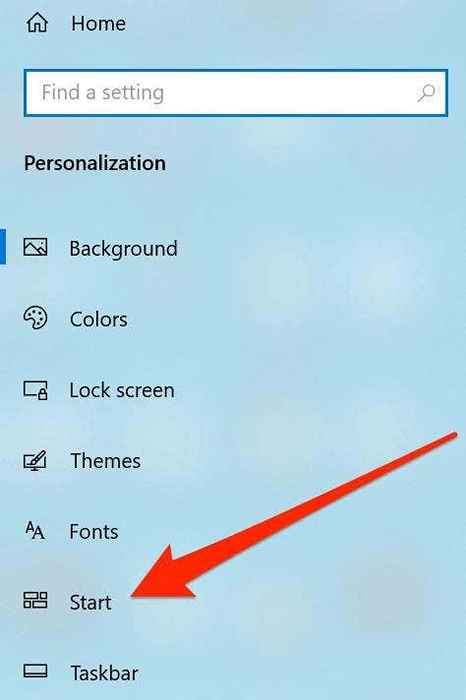Click the Taskbar icon

click(x=35, y=671)
